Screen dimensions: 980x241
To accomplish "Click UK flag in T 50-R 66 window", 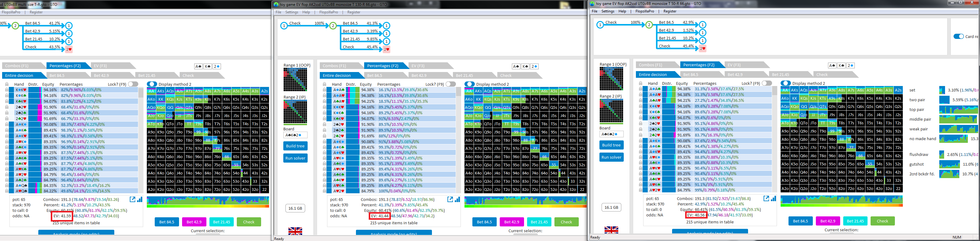I will [611, 230].
